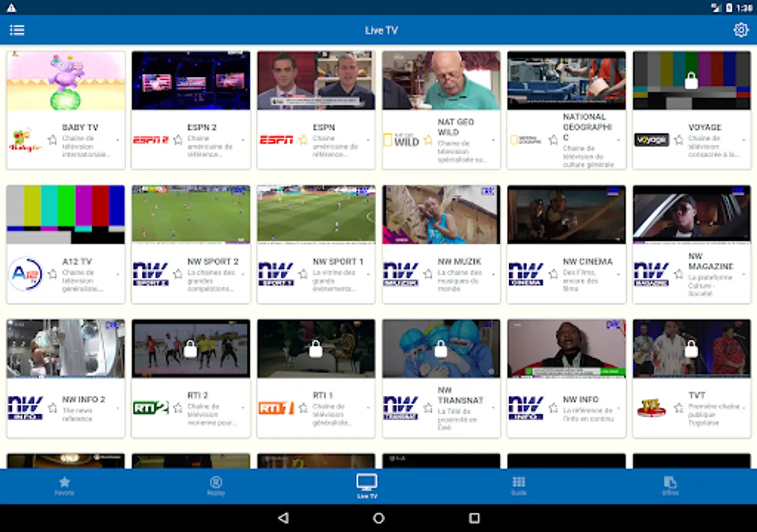Viewport: 757px width, 532px height.
Task: Tap the NW Transnat logo
Action: pyautogui.click(x=401, y=408)
